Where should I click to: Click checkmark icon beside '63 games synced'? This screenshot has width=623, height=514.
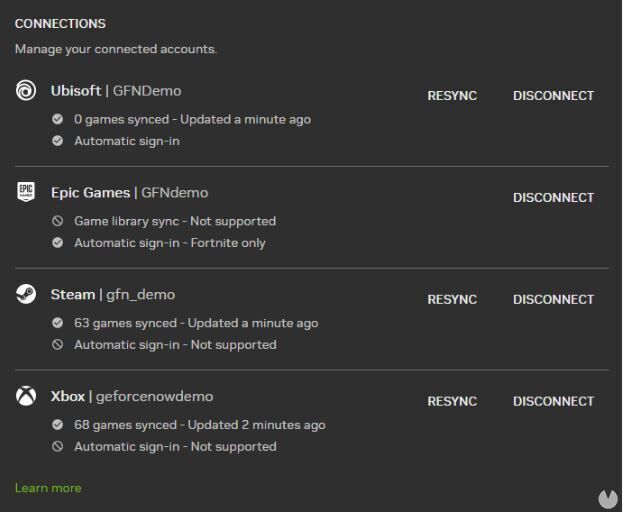pyautogui.click(x=58, y=323)
